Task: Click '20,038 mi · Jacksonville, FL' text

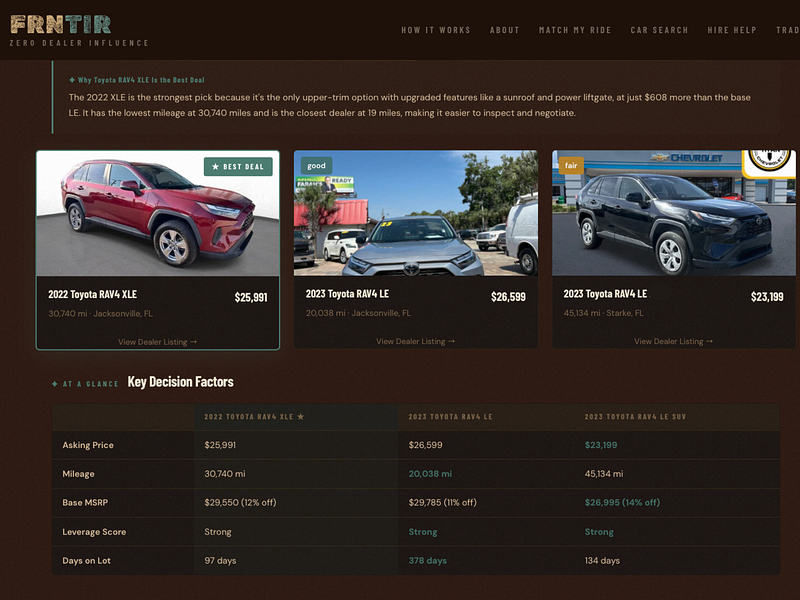Action: click(x=358, y=313)
